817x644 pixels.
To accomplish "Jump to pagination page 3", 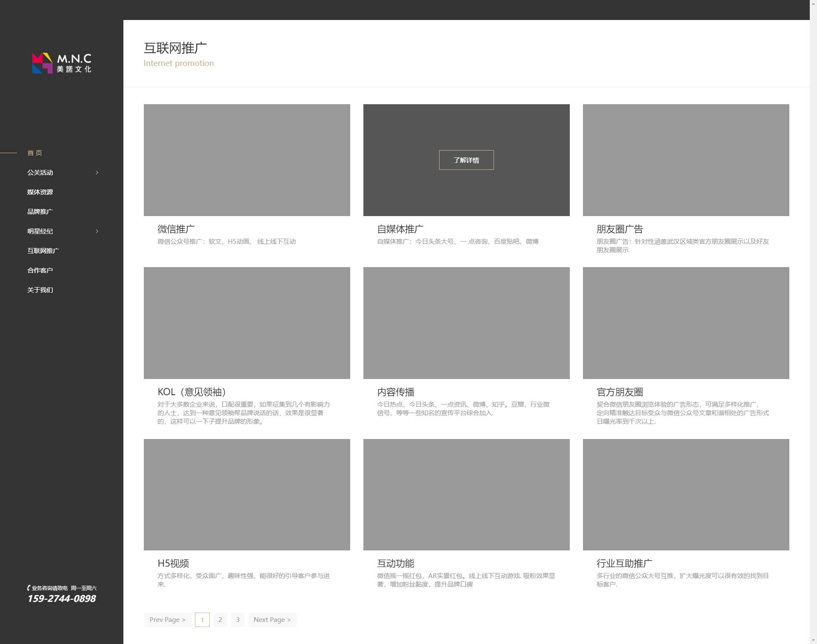I will coord(238,619).
